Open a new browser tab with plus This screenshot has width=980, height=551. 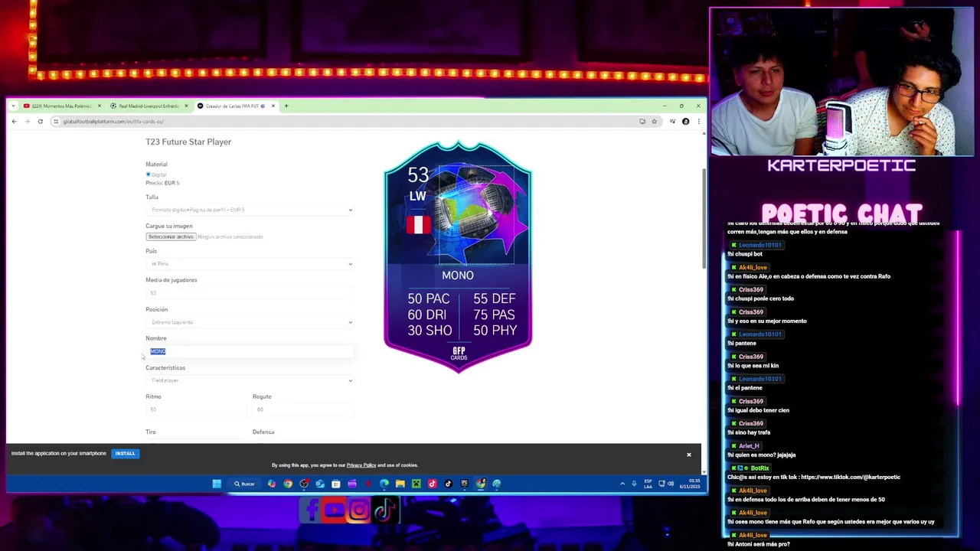point(286,106)
